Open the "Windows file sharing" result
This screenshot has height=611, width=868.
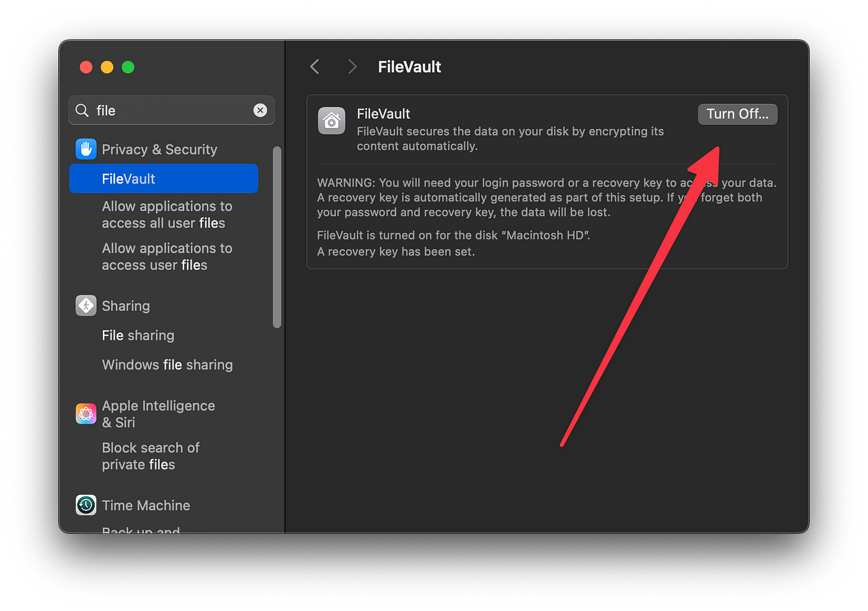click(x=167, y=365)
